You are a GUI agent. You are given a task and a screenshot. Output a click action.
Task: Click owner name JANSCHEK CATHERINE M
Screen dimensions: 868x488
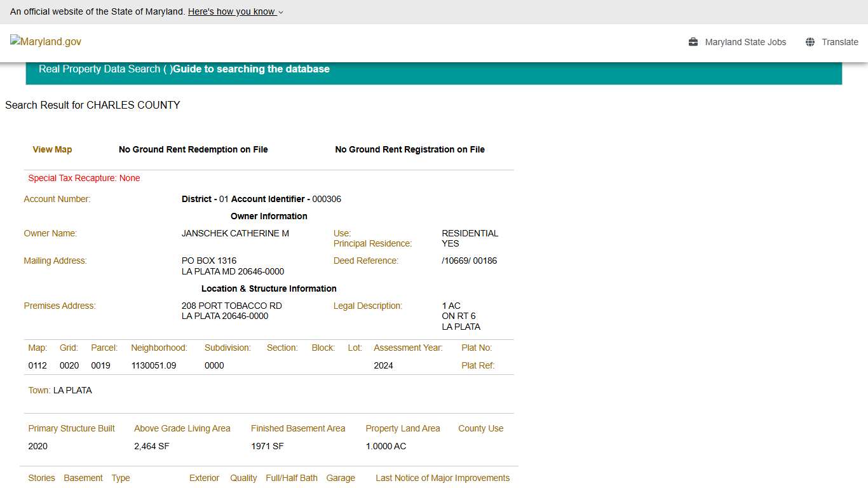click(235, 233)
